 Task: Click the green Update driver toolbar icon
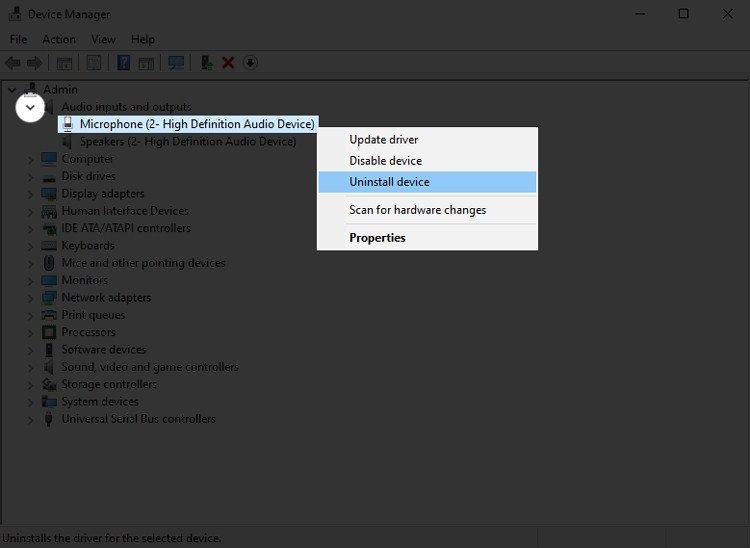[x=207, y=63]
